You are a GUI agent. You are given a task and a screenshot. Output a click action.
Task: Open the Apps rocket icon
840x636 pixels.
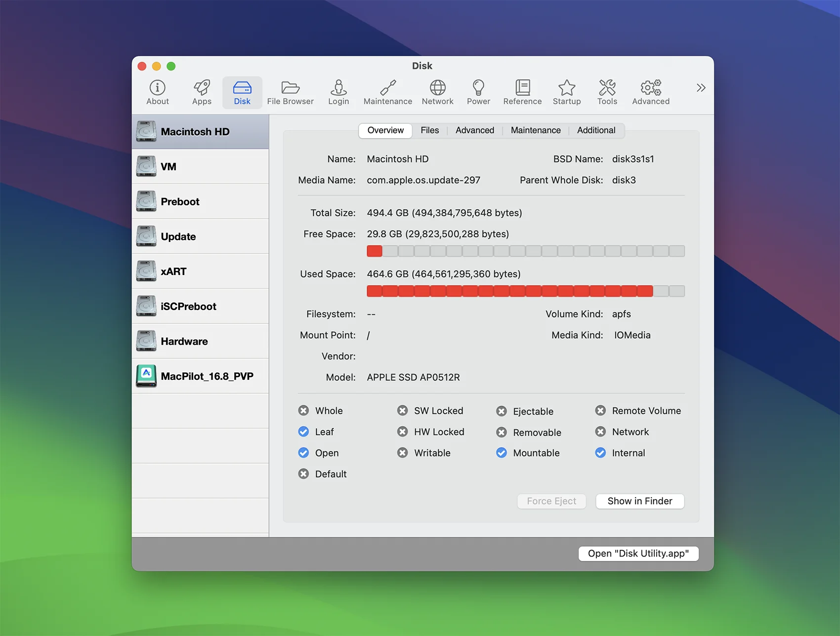point(202,92)
